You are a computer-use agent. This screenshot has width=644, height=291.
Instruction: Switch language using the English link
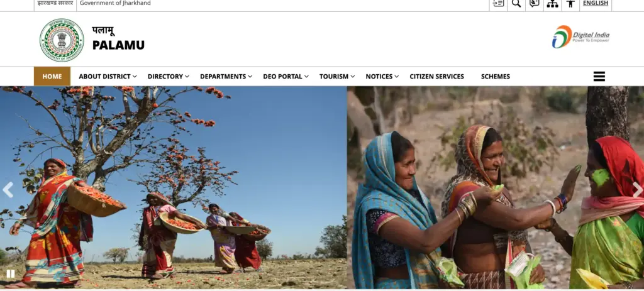596,3
